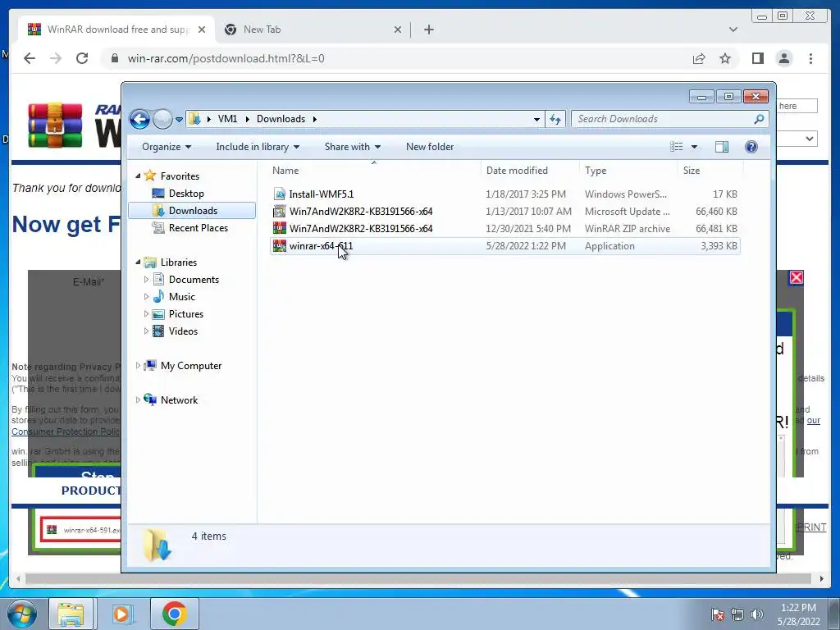This screenshot has height=630, width=840.
Task: Expand My Computer node
Action: click(138, 365)
